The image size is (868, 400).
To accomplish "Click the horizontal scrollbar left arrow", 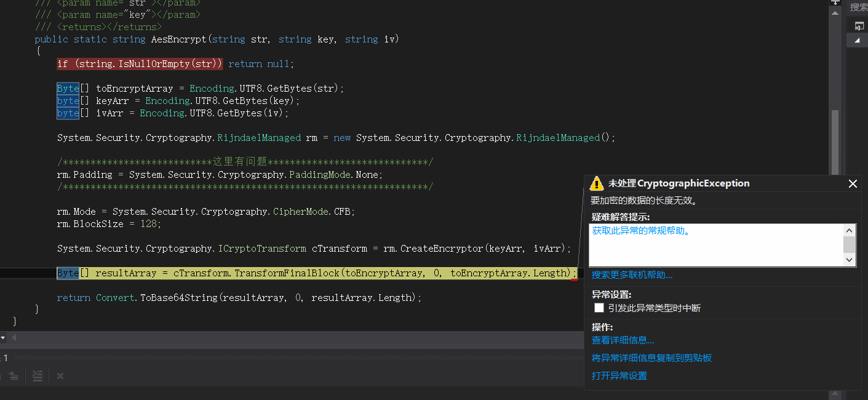I will (14, 337).
